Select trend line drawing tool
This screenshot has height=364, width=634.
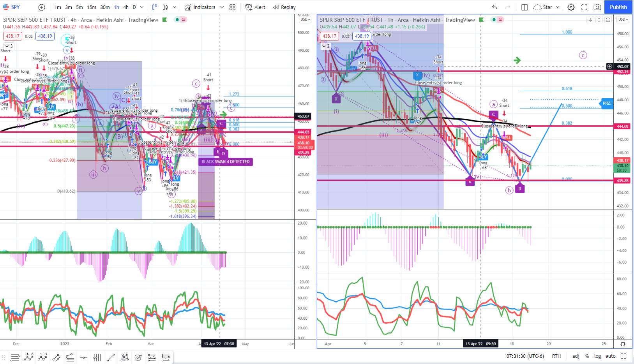pyautogui.click(x=111, y=357)
